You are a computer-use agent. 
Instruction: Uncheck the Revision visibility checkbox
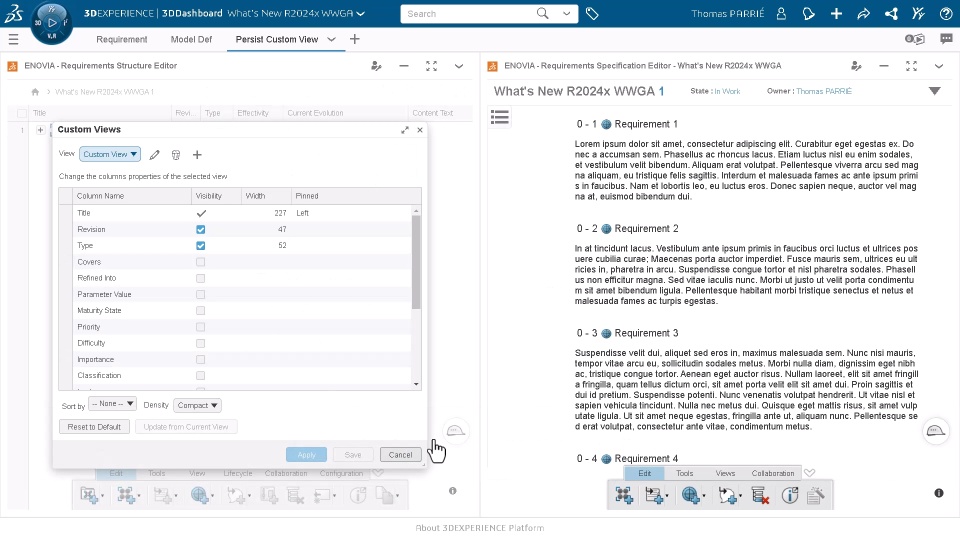(200, 230)
